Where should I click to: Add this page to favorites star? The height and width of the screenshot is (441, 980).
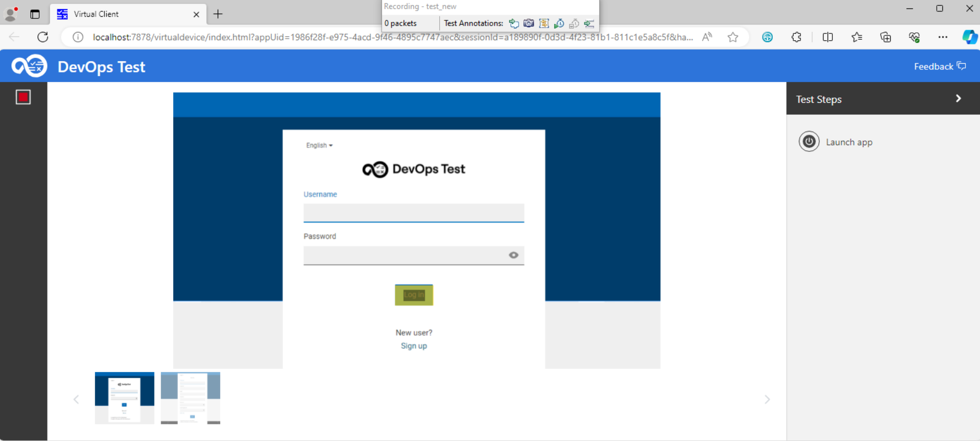(733, 37)
